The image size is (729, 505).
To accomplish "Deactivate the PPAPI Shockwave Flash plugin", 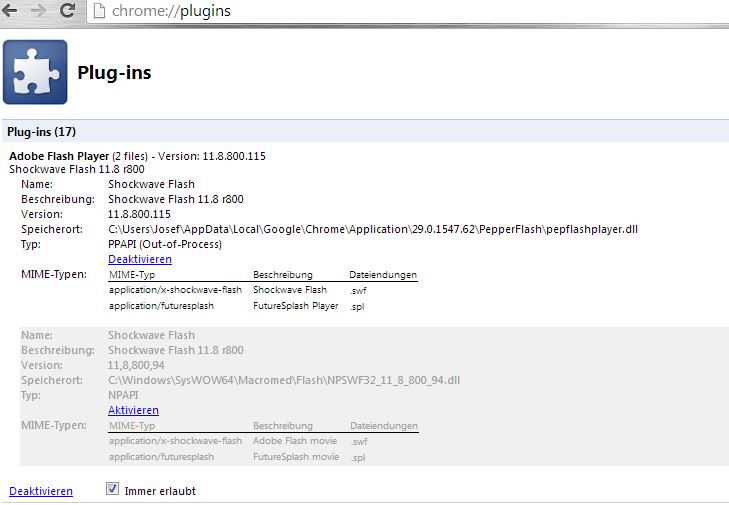I will point(140,259).
